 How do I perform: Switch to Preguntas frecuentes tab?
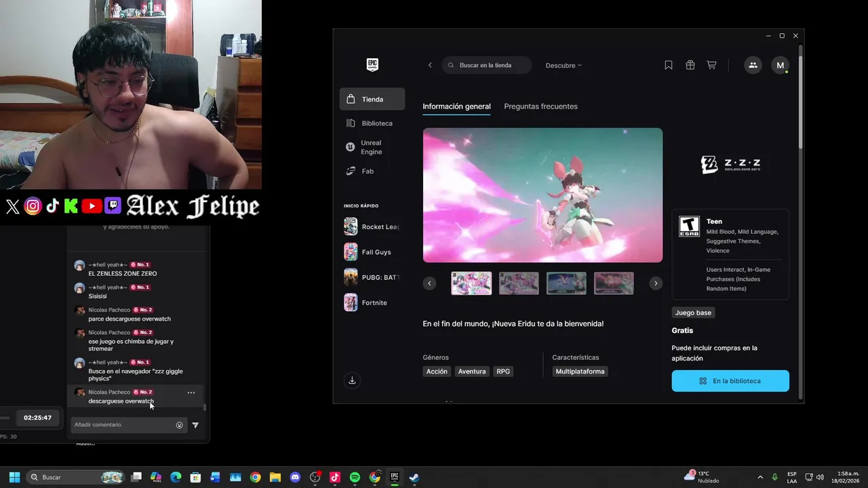(x=540, y=106)
